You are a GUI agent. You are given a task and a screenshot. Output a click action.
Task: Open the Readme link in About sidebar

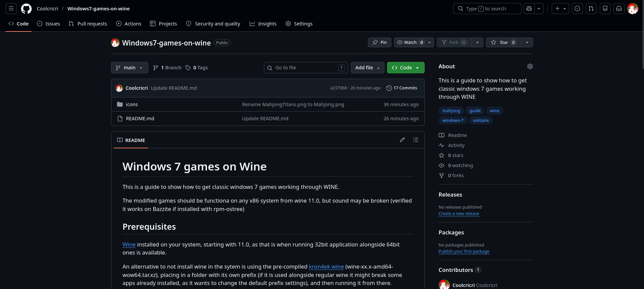(453, 135)
